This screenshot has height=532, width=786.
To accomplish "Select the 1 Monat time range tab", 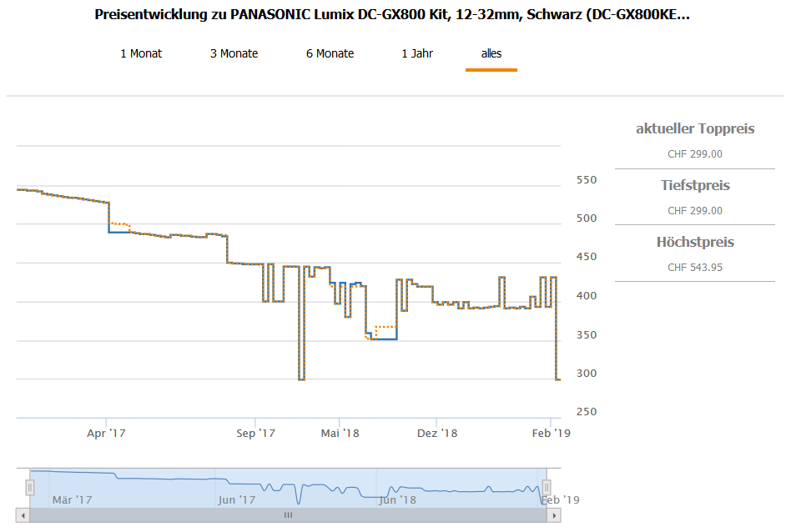I will [x=141, y=53].
